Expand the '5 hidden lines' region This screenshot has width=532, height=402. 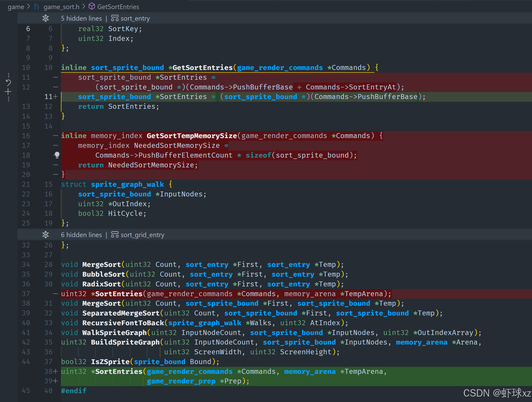point(81,18)
